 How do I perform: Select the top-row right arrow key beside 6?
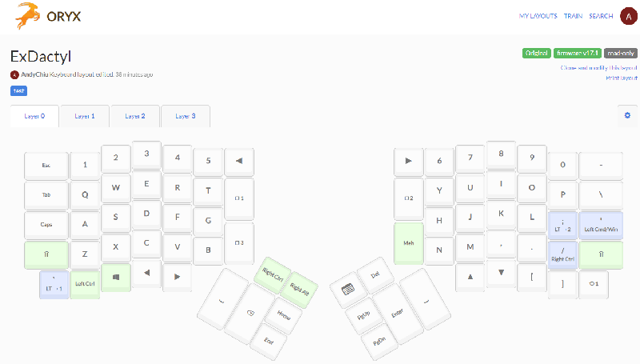(x=409, y=161)
